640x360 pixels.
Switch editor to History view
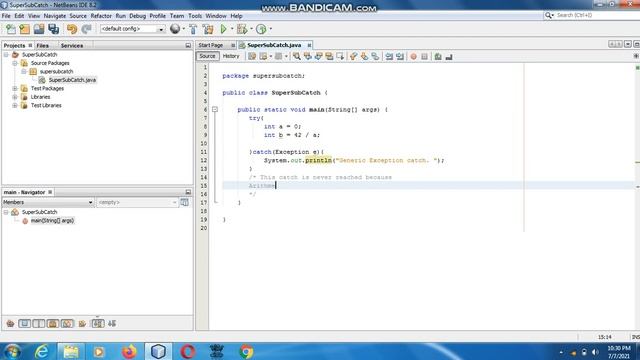(231, 56)
